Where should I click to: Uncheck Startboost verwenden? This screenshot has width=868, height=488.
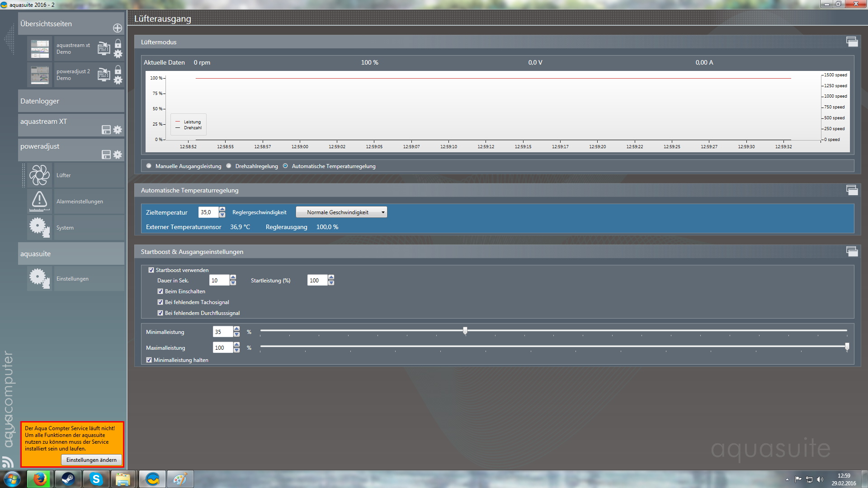coord(151,270)
